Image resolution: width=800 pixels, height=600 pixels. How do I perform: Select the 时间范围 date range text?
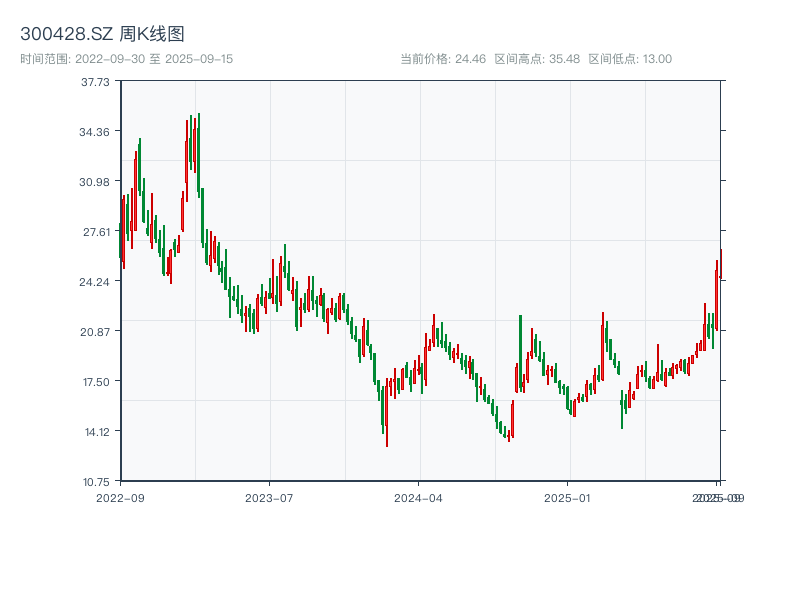pos(127,59)
